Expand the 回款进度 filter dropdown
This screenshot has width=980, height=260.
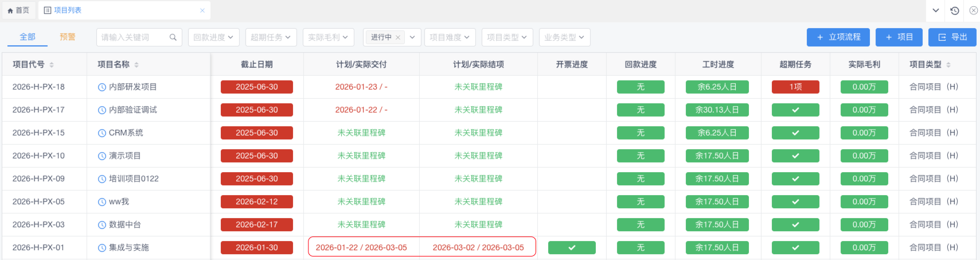213,37
